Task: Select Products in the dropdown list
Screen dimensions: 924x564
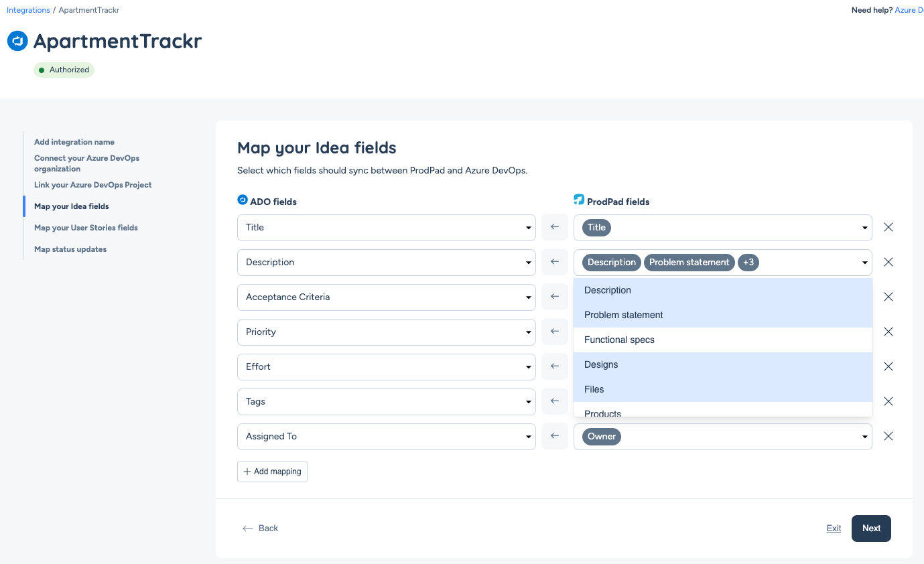Action: [723, 410]
